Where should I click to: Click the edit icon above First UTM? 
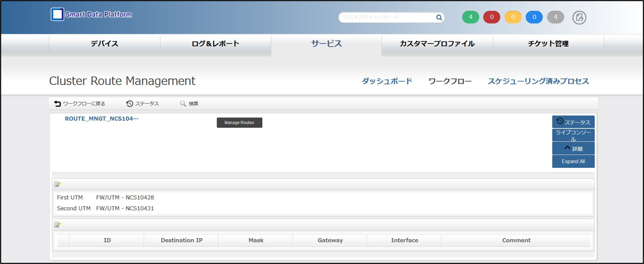click(x=57, y=184)
